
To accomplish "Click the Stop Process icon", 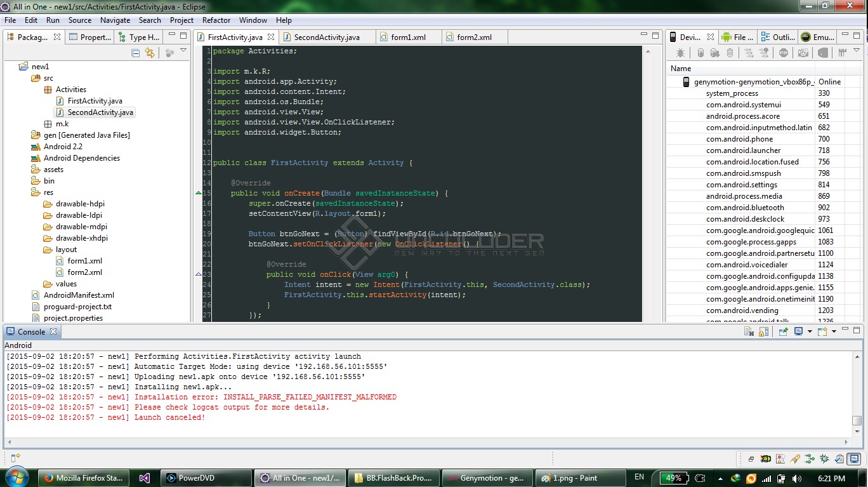I will coord(784,53).
